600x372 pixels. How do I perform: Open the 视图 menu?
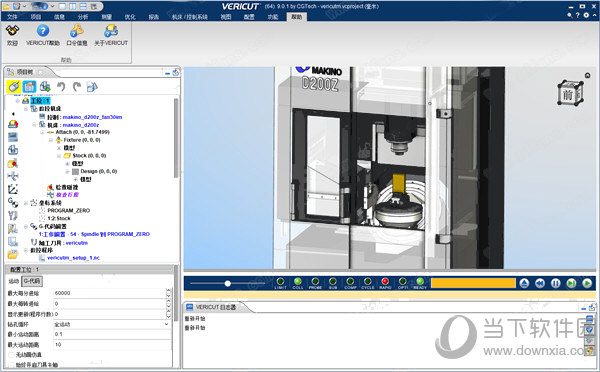226,17
